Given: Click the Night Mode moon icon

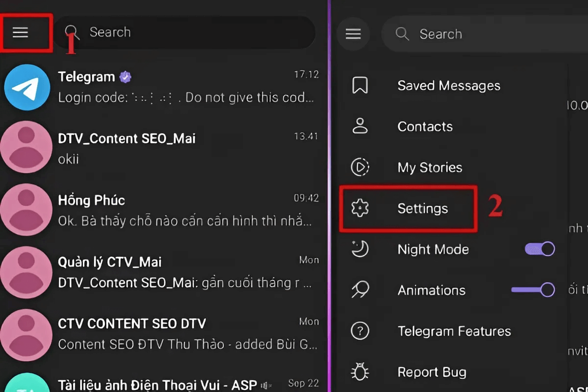Looking at the screenshot, I should point(360,249).
